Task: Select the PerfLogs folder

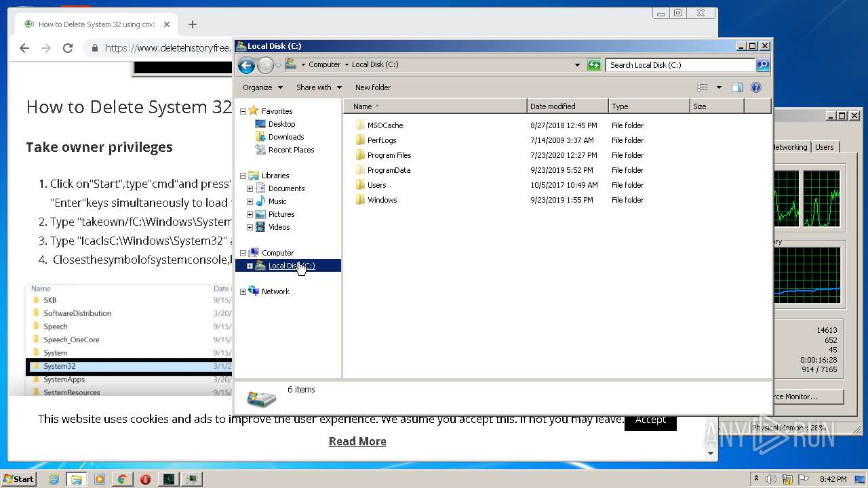Action: point(382,140)
